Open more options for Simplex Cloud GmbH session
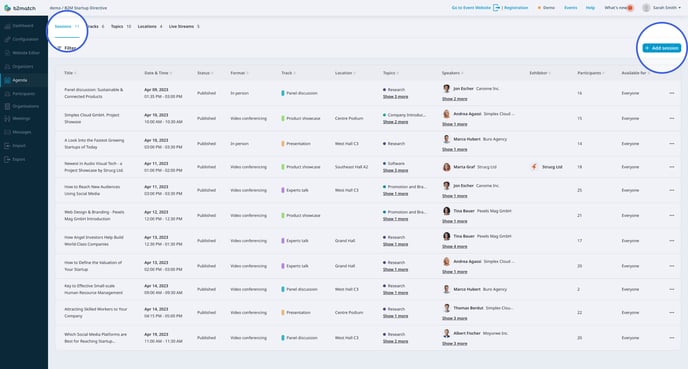This screenshot has height=369, width=688. pyautogui.click(x=672, y=118)
